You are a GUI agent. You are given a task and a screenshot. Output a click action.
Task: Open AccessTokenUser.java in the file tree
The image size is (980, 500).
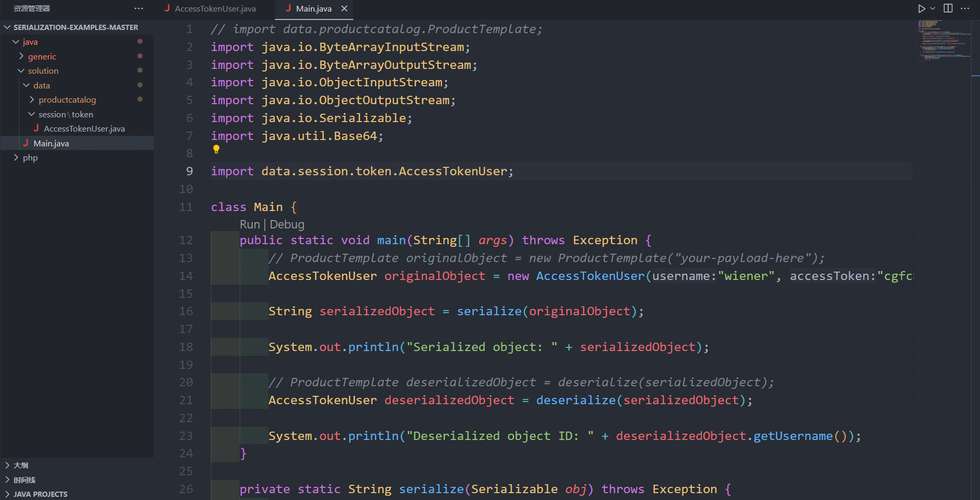(x=84, y=128)
